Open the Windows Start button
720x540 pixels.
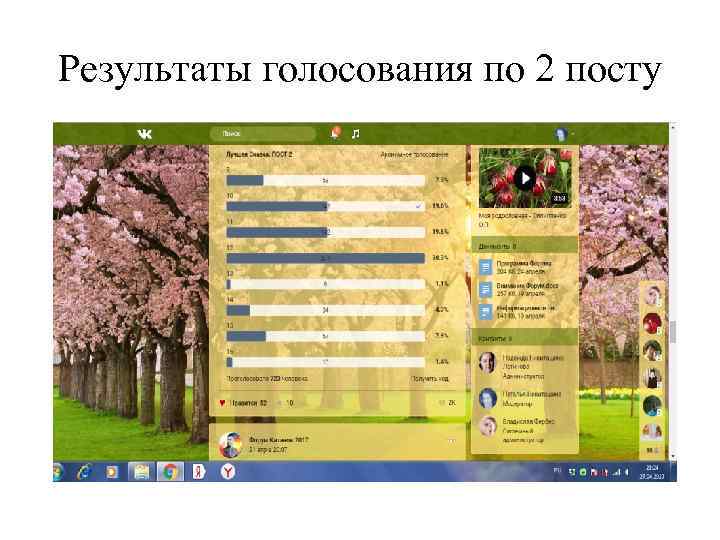point(57,472)
